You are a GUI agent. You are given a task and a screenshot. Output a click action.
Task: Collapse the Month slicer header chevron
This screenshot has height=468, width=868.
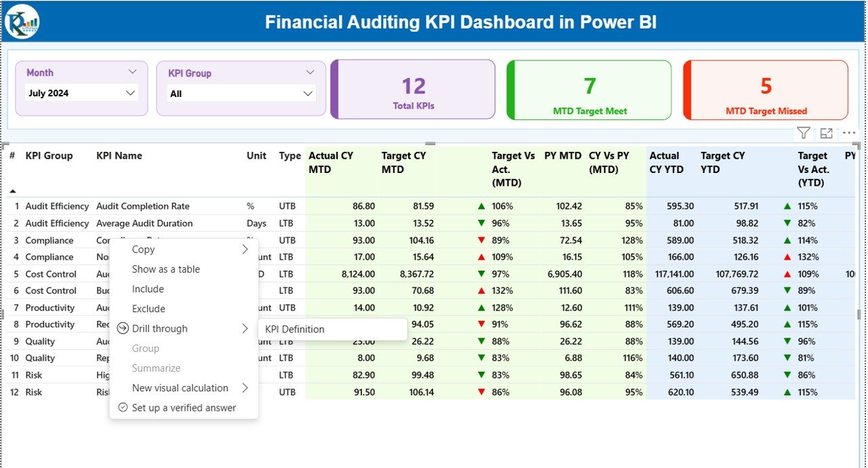tap(132, 72)
